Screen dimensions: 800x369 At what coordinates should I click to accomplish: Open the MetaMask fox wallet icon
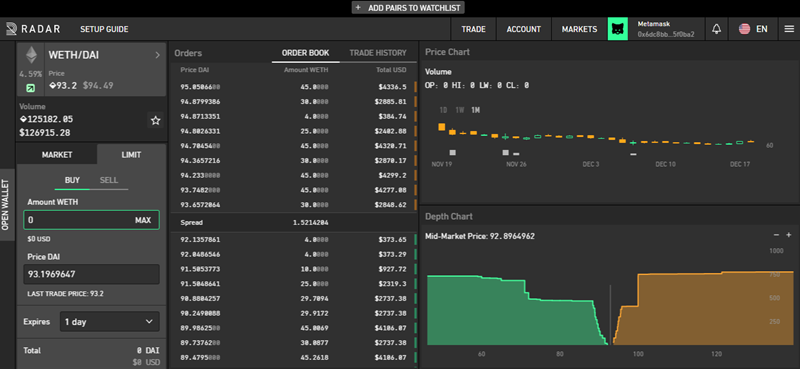point(618,29)
